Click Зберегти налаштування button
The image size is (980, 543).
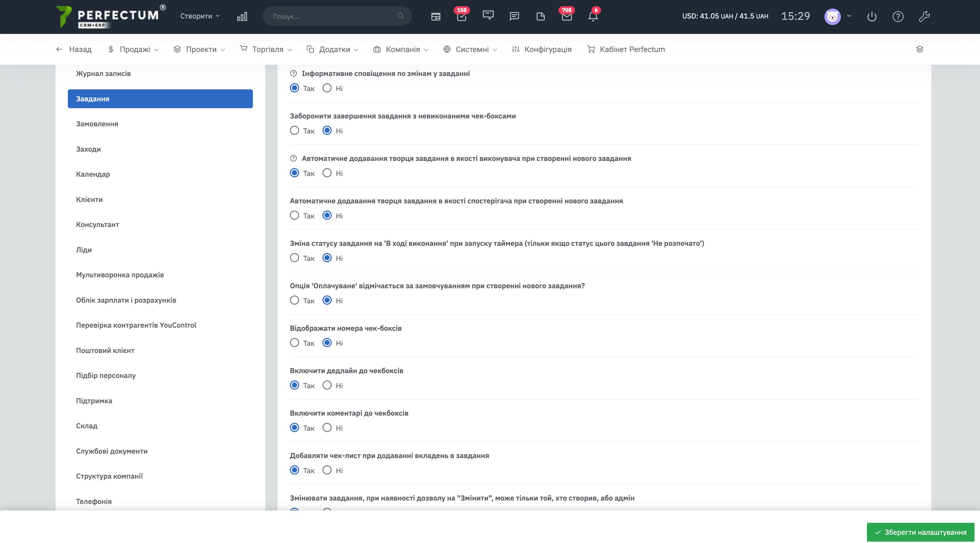(920, 532)
